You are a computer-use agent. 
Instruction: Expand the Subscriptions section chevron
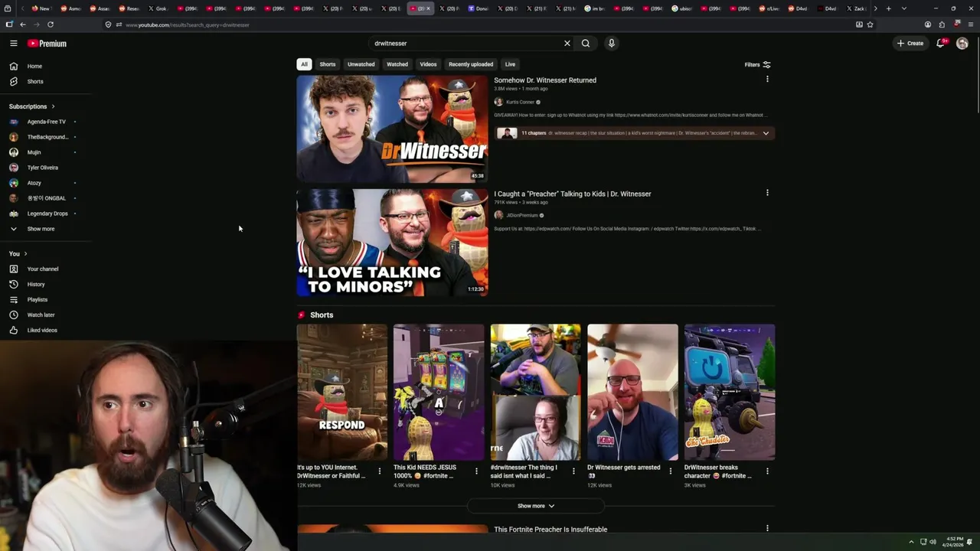point(53,106)
